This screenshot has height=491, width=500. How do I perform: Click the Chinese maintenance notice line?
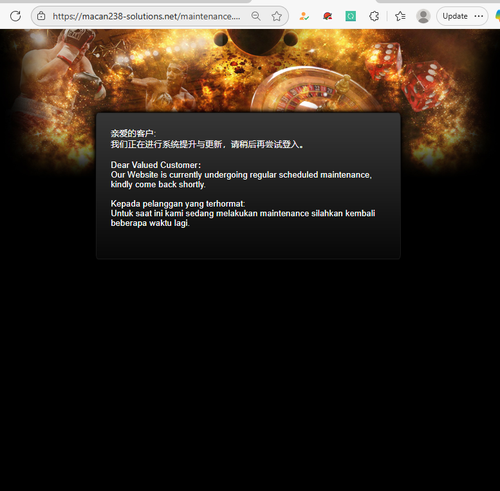pyautogui.click(x=207, y=144)
